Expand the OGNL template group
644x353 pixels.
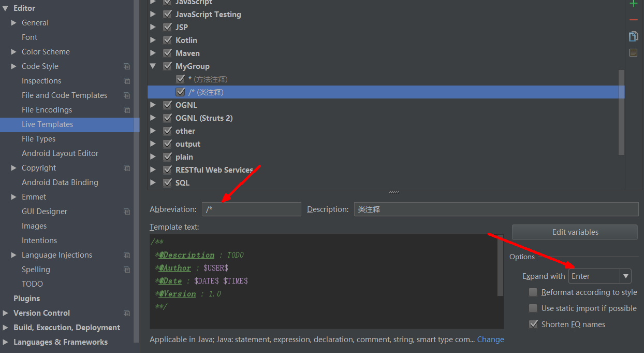pyautogui.click(x=153, y=105)
